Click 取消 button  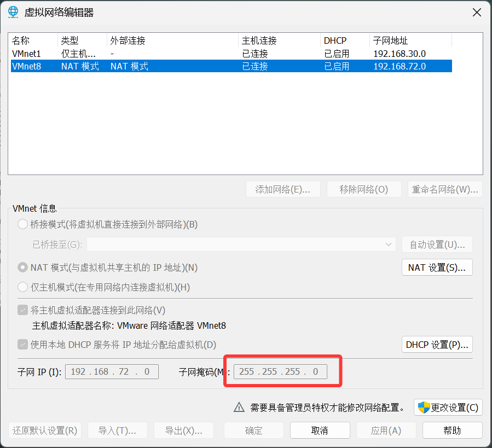[320, 430]
